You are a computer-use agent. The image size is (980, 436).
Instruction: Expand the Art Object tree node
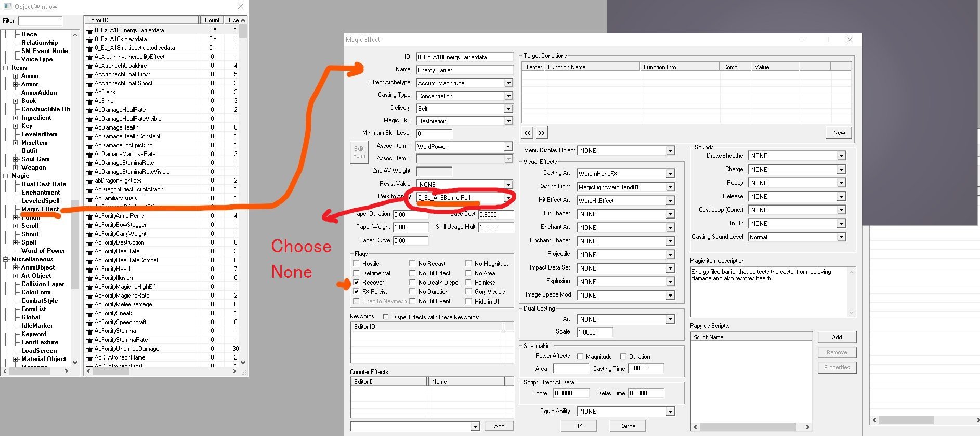pyautogui.click(x=15, y=276)
